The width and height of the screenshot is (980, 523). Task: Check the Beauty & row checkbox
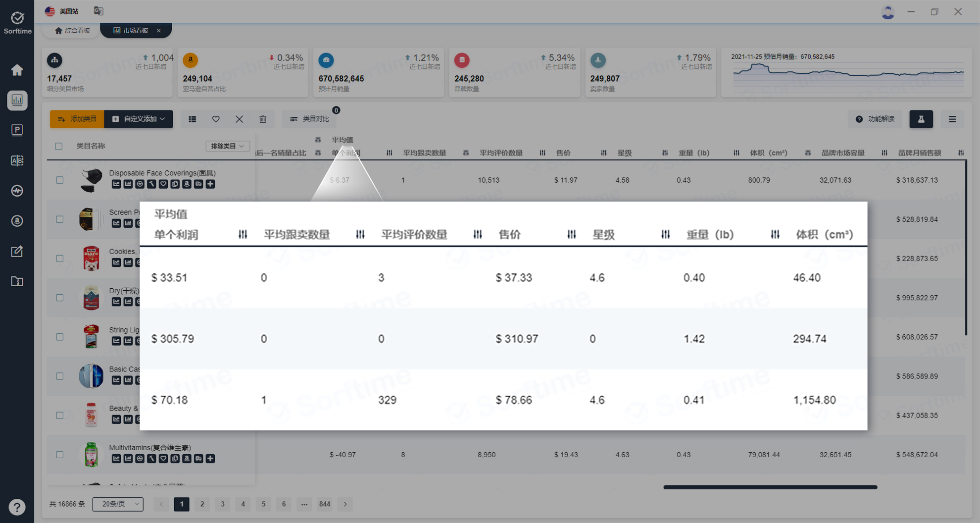[59, 415]
